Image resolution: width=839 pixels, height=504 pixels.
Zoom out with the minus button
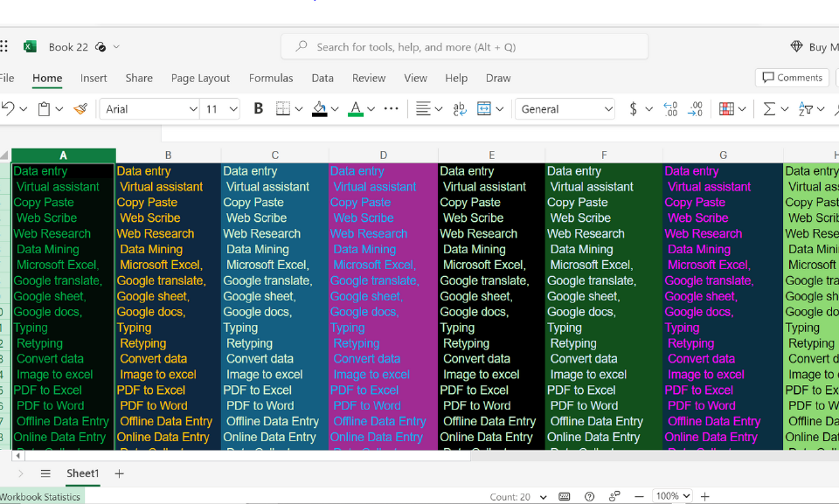pos(639,496)
